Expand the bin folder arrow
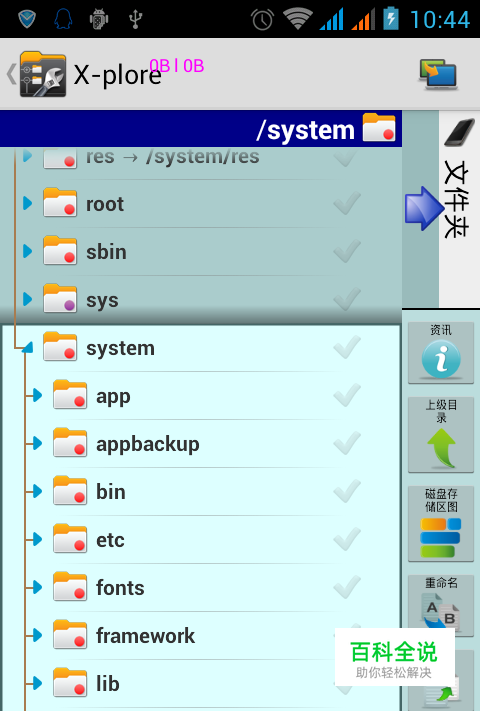The width and height of the screenshot is (480, 711). (x=37, y=492)
